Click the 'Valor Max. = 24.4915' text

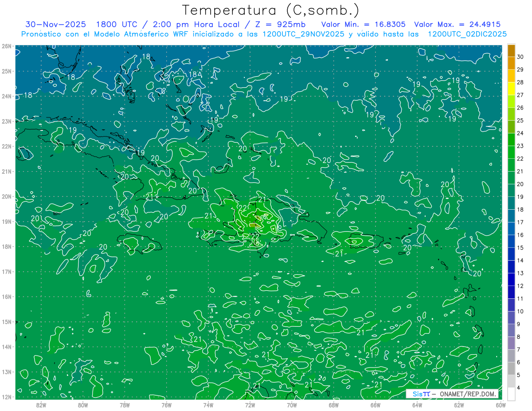click(x=457, y=24)
